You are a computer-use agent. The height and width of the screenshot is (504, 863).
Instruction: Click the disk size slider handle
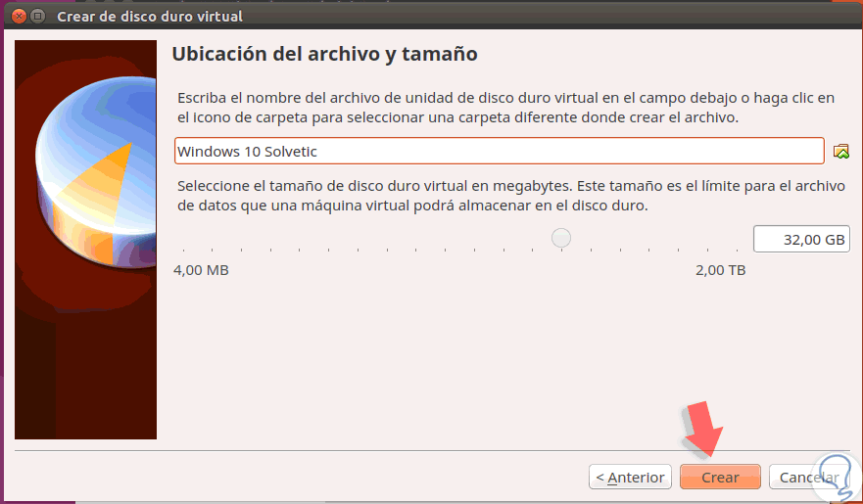(561, 238)
